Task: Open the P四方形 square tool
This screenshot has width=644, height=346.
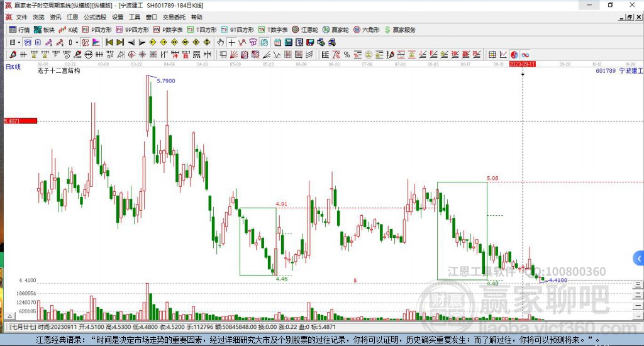Action: [x=97, y=30]
